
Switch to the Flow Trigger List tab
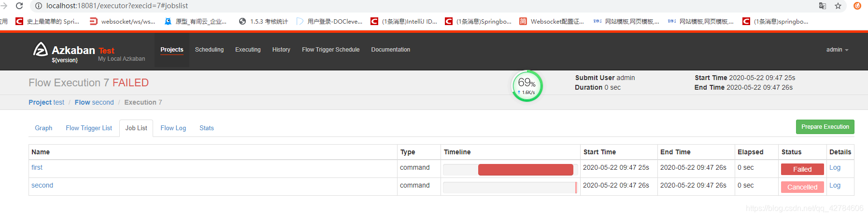coord(89,128)
